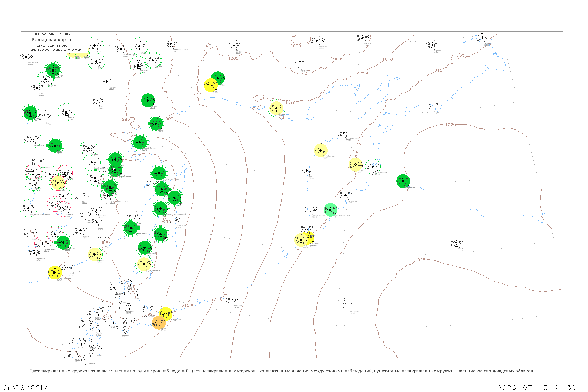This screenshot has height=392, width=588.
Task: Pick the Тында station plot
Action: (x=37, y=88)
